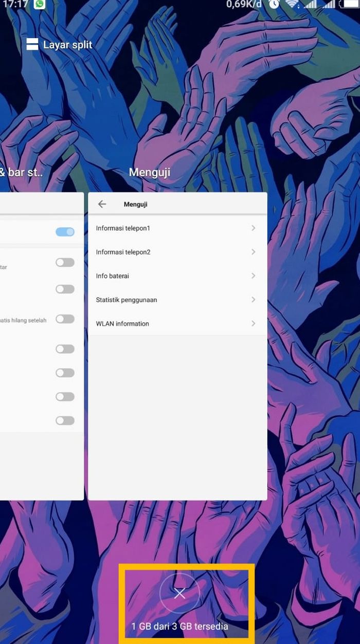Expand Informasi telepon1 using its chevron

click(x=253, y=228)
